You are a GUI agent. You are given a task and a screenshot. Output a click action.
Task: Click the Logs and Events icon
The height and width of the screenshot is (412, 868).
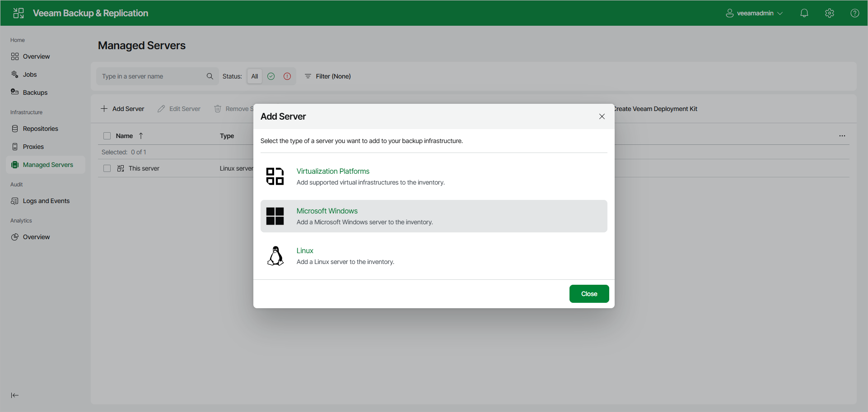coord(15,201)
